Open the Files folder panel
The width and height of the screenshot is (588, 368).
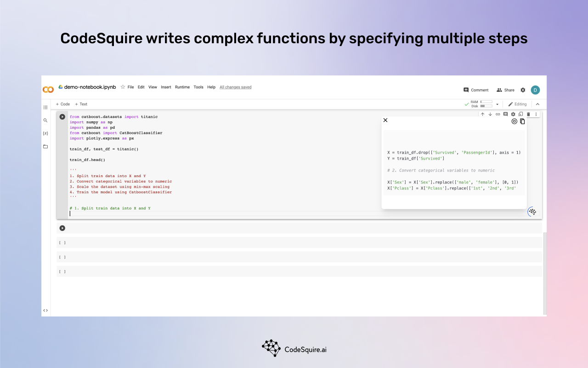coord(45,146)
